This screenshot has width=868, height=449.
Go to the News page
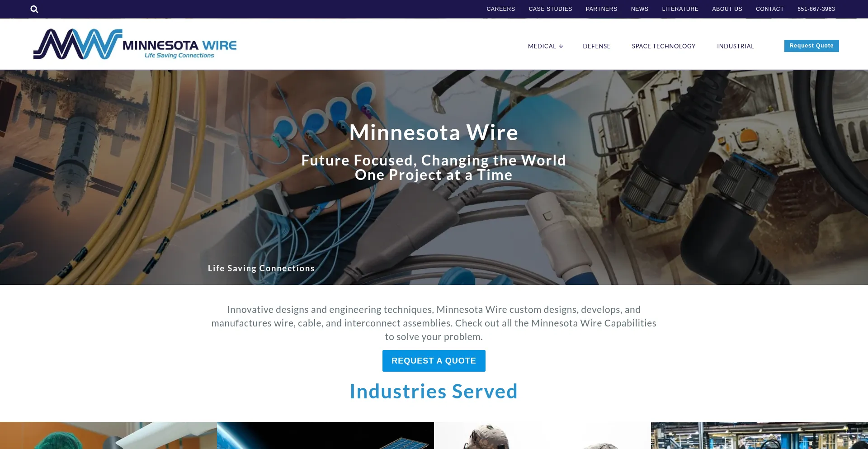click(x=640, y=9)
